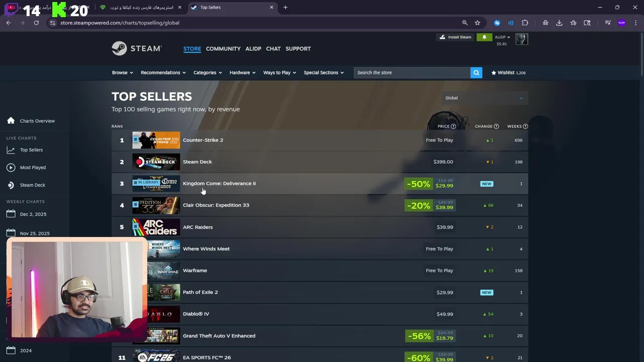Screen dimensions: 644x362
Task: Open the browser extensions puzzle icon
Action: [525, 23]
